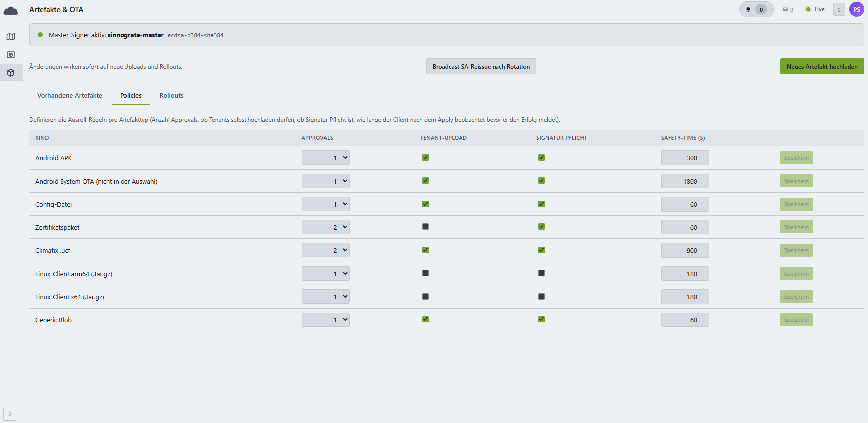Switch to dark mode with moon icon
Screen dimensions: 868x423
point(839,9)
